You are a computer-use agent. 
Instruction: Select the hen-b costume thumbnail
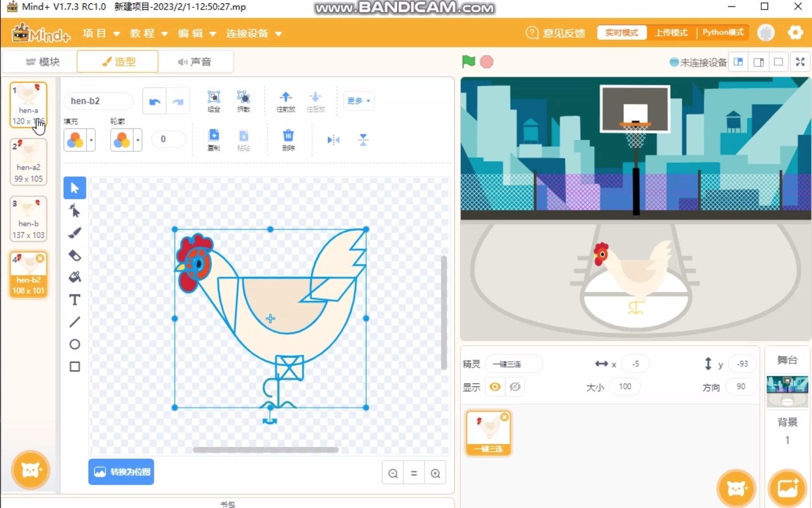click(x=28, y=218)
